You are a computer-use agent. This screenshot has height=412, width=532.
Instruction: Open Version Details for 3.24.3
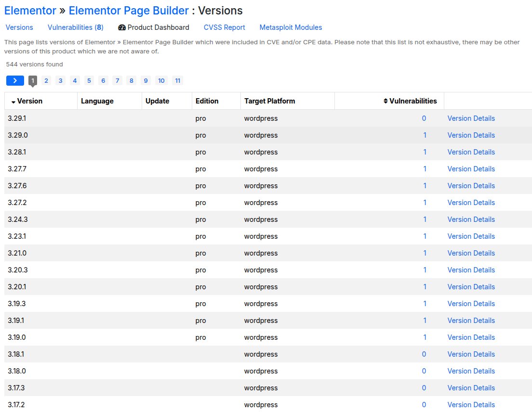click(471, 219)
